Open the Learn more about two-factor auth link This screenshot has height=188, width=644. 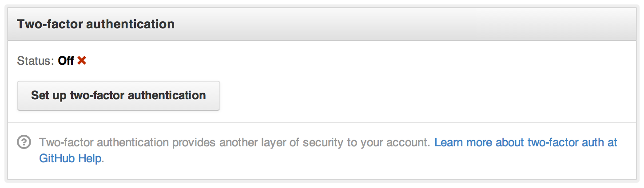(525, 143)
